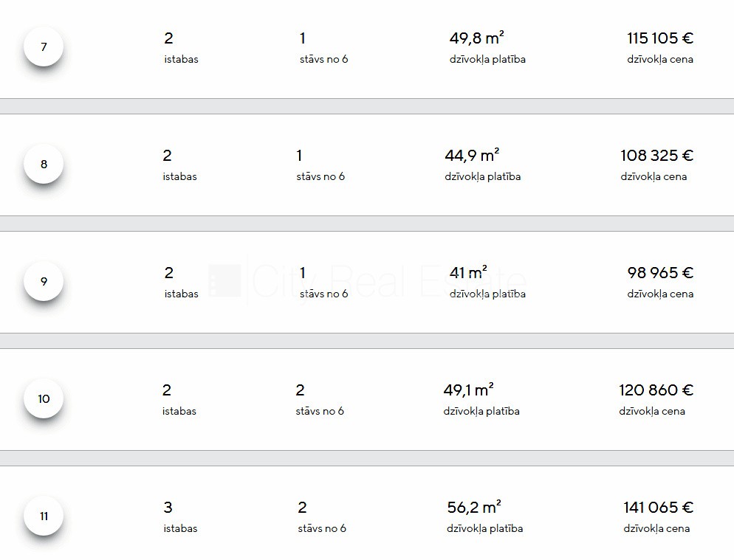Select apartment 11's stāvs no 6 label
The image size is (734, 560).
(x=322, y=528)
